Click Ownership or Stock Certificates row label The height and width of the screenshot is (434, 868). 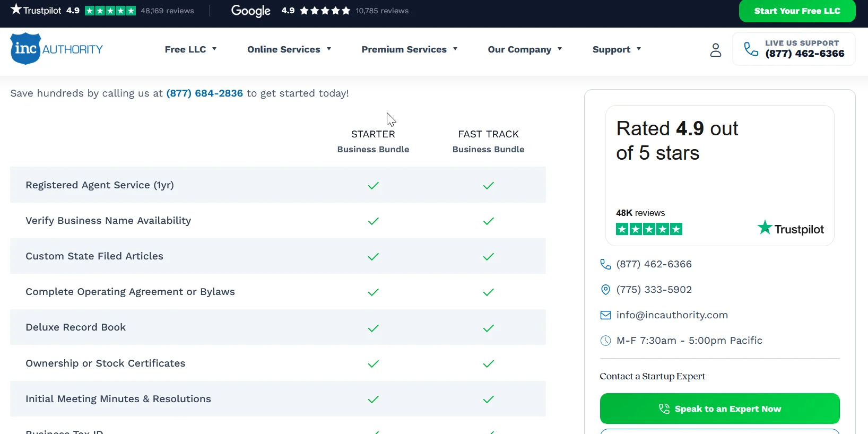tap(106, 363)
